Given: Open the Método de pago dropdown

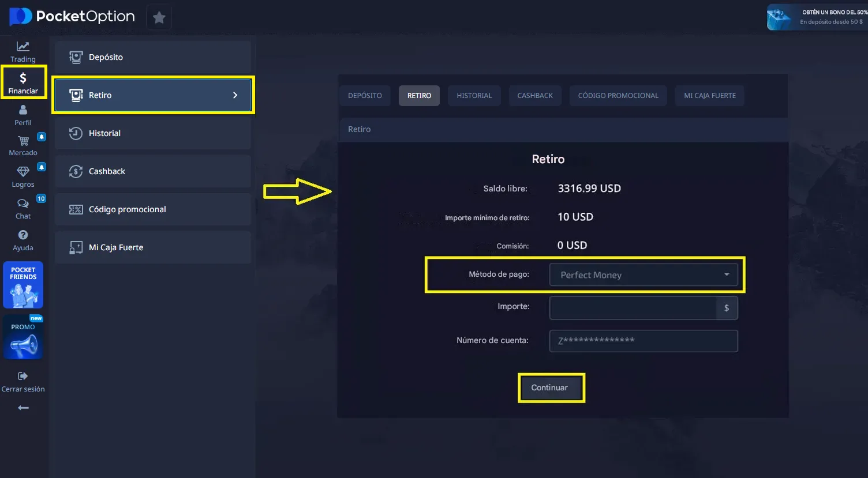Looking at the screenshot, I should click(643, 275).
